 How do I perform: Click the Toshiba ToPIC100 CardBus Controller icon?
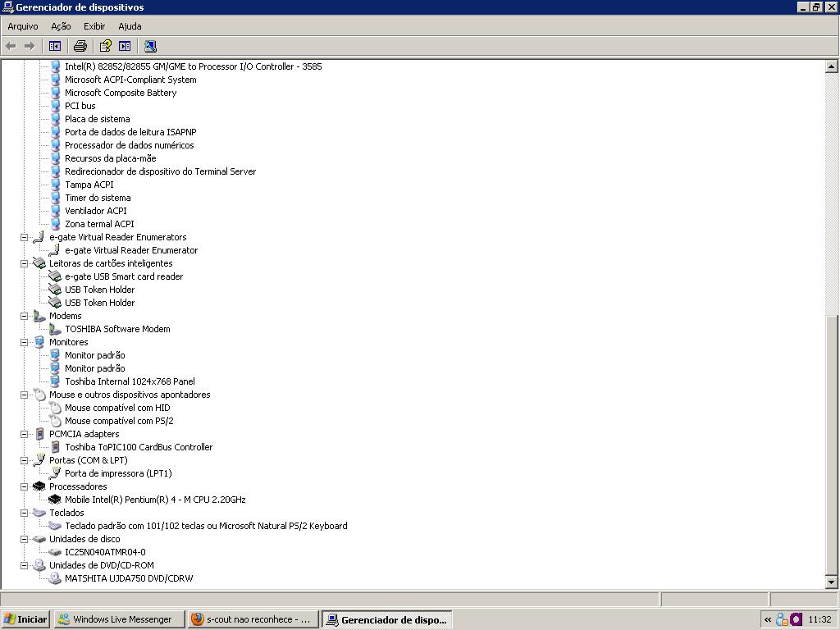tap(55, 447)
